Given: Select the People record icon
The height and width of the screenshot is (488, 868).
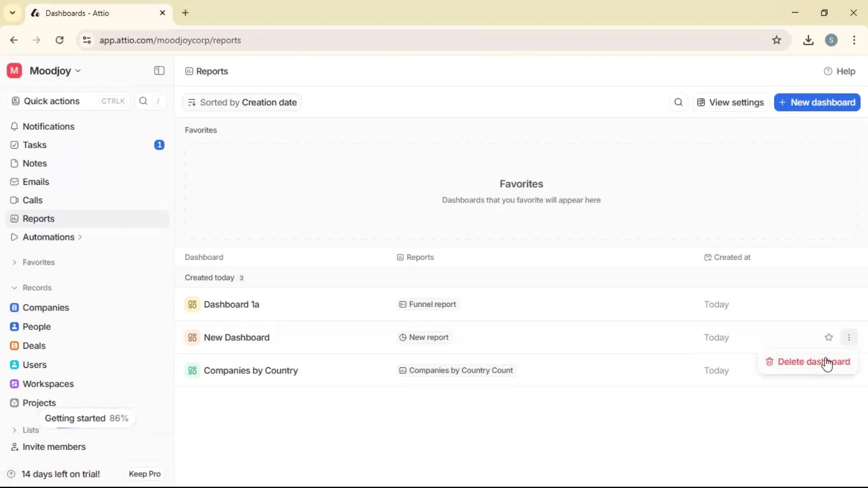Looking at the screenshot, I should [x=14, y=326].
